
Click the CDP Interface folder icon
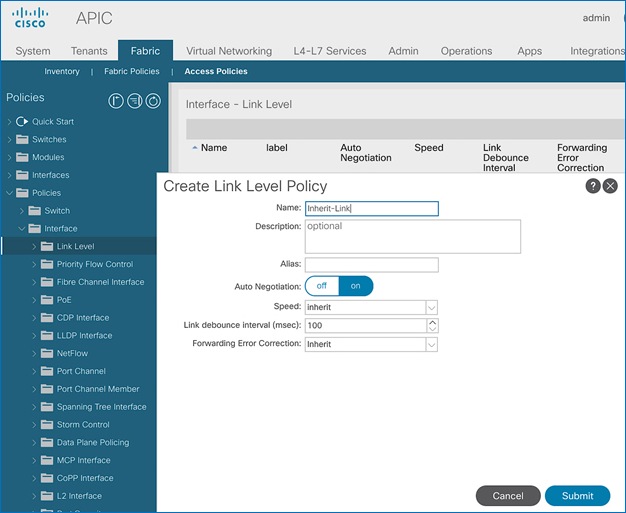click(47, 318)
